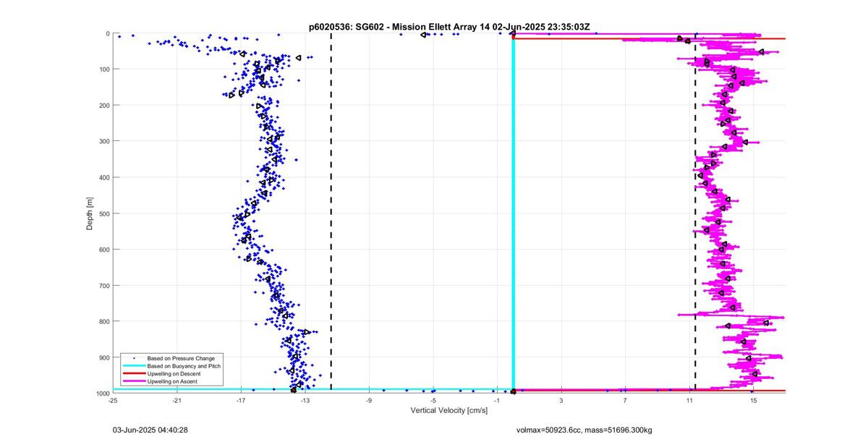
Task: Click the x-axis tick label '-1'
Action: click(497, 400)
